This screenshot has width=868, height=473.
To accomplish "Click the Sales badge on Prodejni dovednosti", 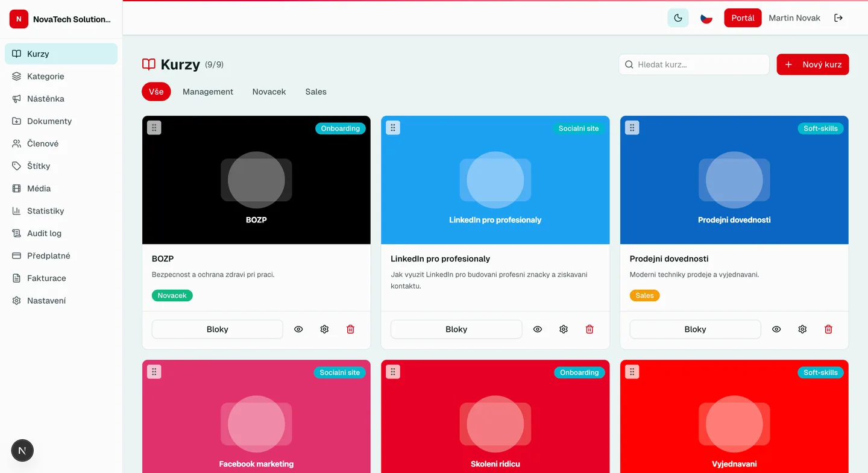I will [644, 295].
